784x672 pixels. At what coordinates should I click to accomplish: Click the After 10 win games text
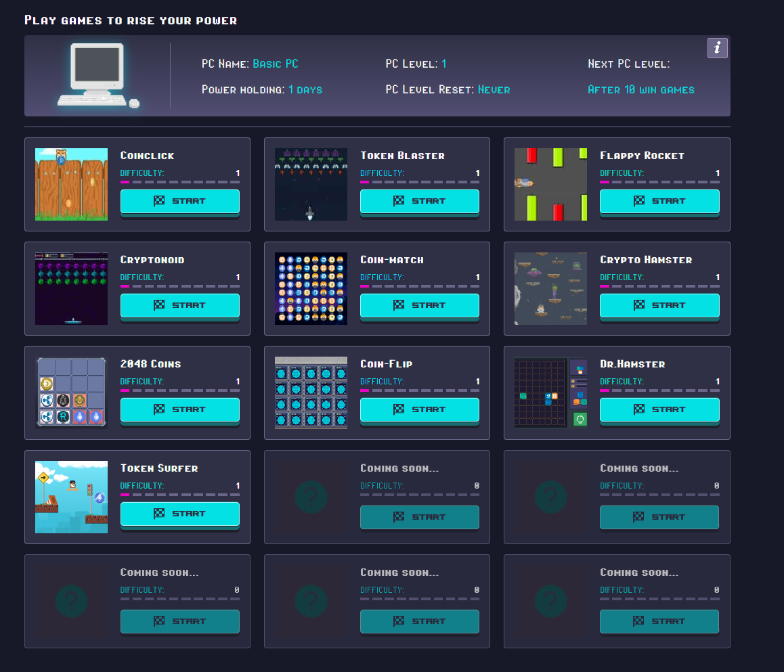(x=641, y=90)
